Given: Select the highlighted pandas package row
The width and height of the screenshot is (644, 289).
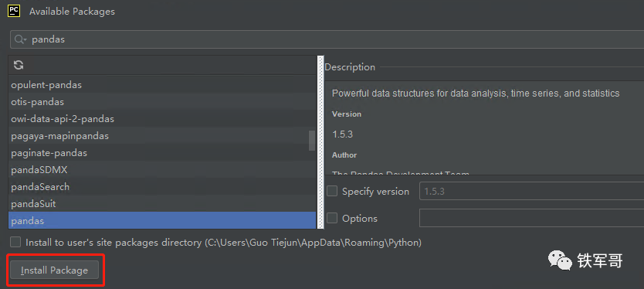Looking at the screenshot, I should tap(162, 220).
